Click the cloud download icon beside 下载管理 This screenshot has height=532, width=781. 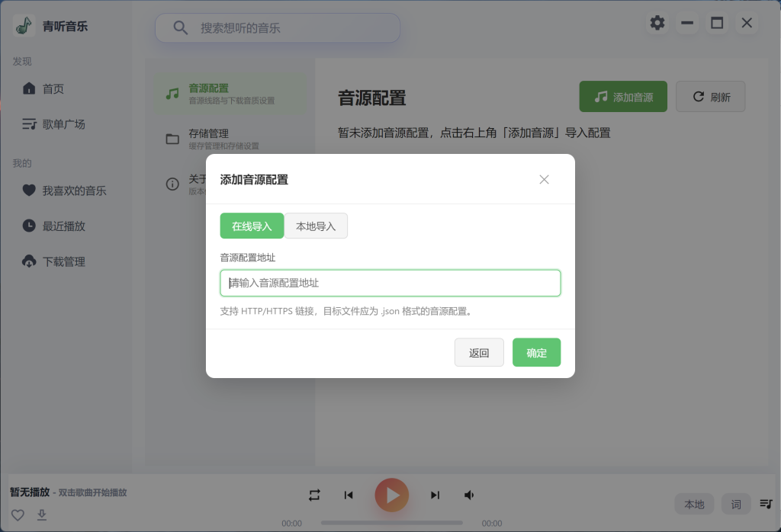(x=30, y=261)
